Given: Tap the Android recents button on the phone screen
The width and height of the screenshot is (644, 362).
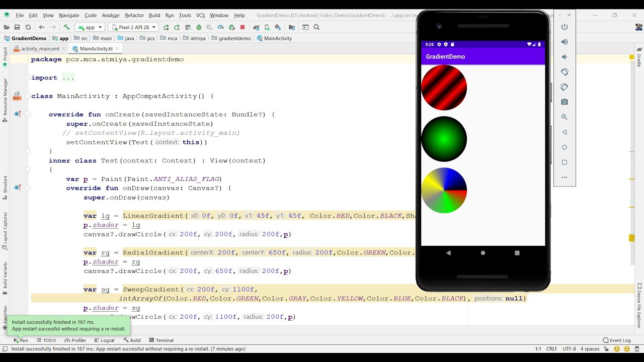Looking at the screenshot, I should click(x=517, y=253).
